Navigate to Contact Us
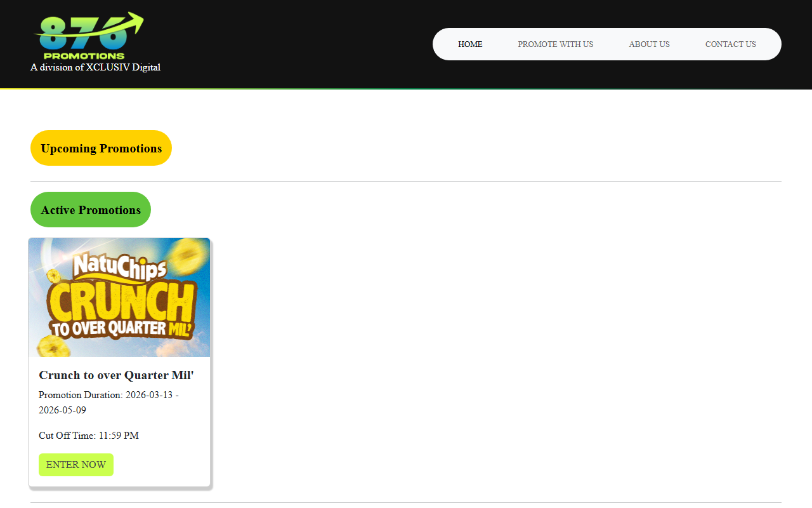The width and height of the screenshot is (812, 508). pos(731,44)
